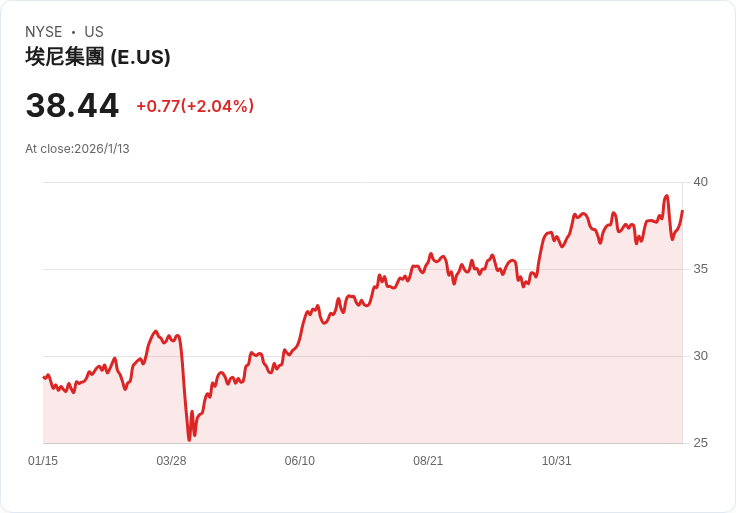Viewport: 736px width, 513px height.
Task: Click the chart's lowest dip near 25
Action: pos(189,440)
